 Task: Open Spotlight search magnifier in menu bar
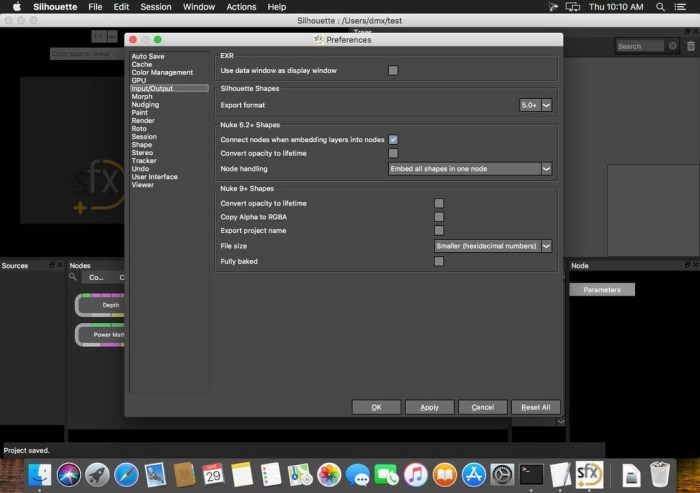(660, 7)
